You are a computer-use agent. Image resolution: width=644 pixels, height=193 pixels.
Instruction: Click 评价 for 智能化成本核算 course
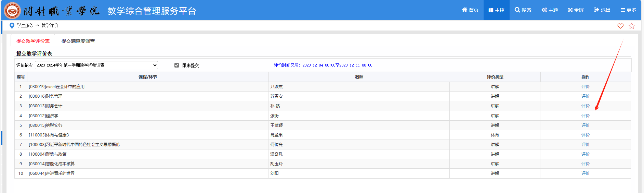coord(586,164)
